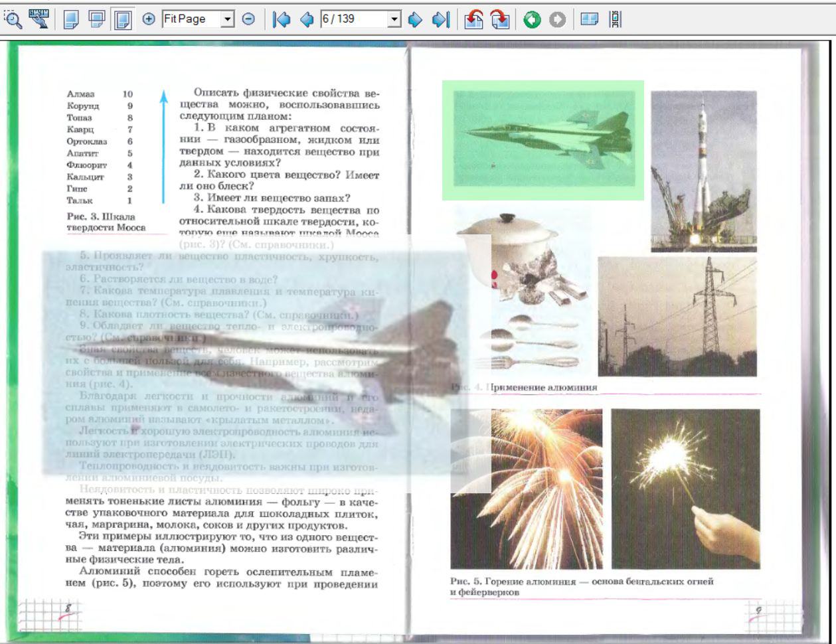
Task: Click the word "Кварц" in the scale
Action: pos(81,129)
